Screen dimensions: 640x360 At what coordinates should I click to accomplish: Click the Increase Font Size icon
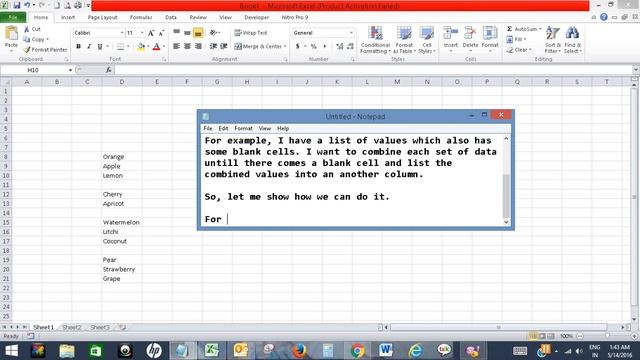point(151,33)
